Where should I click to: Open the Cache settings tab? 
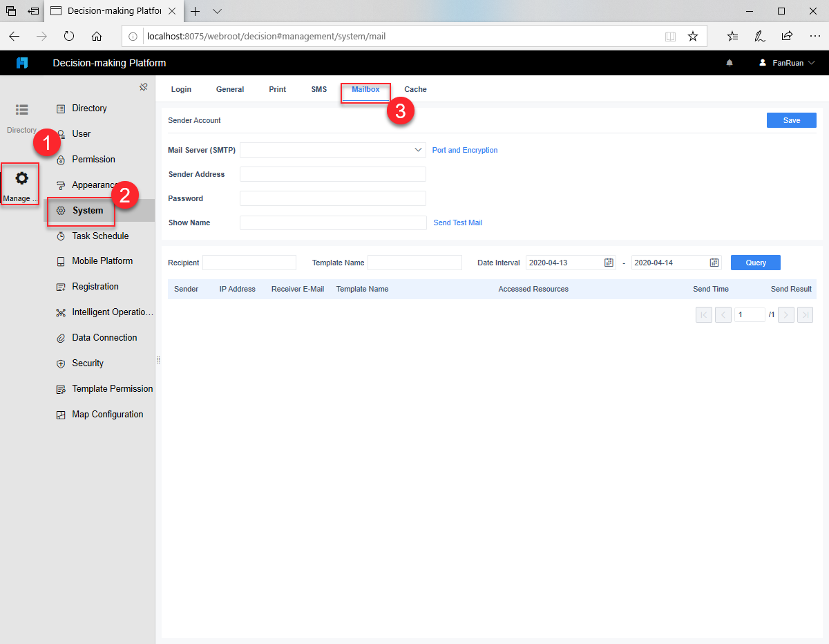(414, 88)
